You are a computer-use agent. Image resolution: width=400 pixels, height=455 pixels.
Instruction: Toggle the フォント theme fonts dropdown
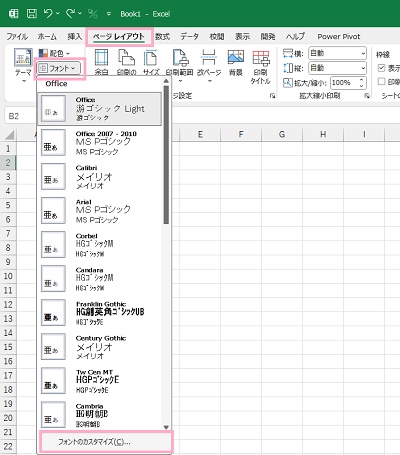pyautogui.click(x=59, y=68)
